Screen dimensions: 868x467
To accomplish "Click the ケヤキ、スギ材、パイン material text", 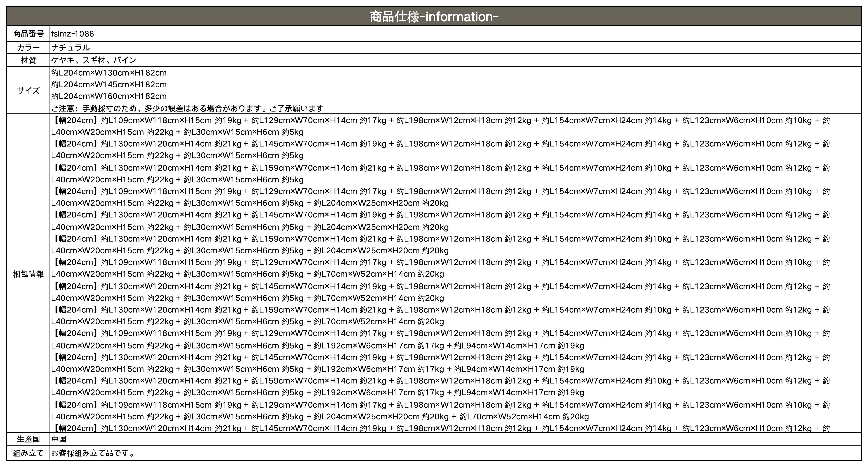I will 94,60.
